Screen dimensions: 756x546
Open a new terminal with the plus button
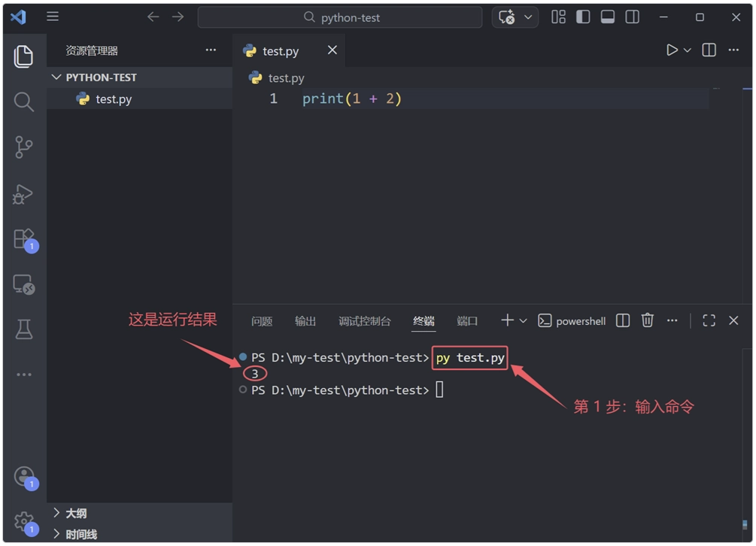(506, 320)
